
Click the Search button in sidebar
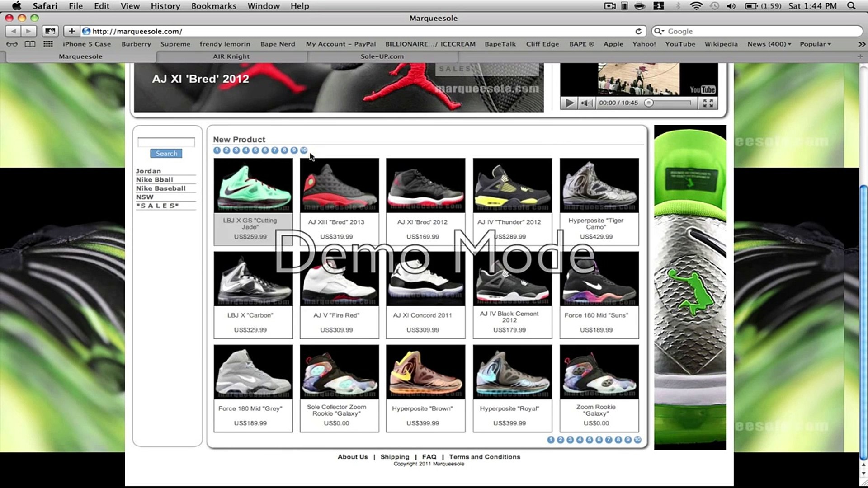[166, 154]
